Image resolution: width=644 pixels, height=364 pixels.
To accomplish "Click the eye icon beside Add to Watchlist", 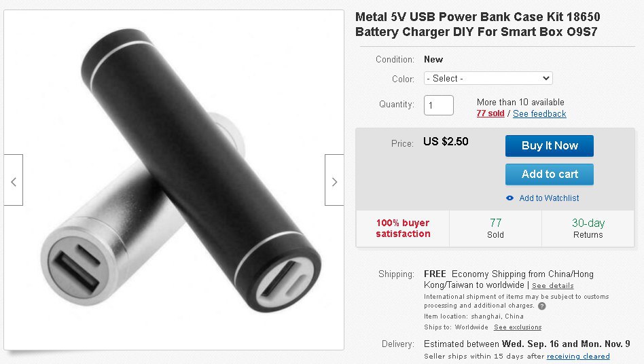I will 509,198.
